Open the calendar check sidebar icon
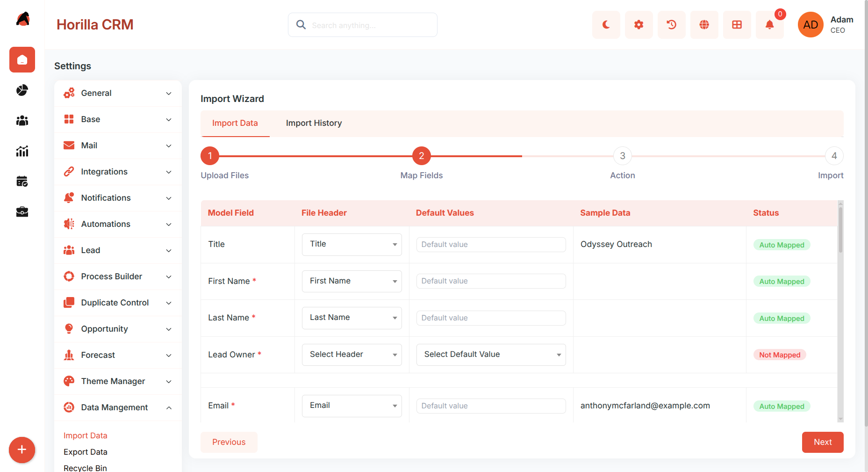 pos(22,182)
